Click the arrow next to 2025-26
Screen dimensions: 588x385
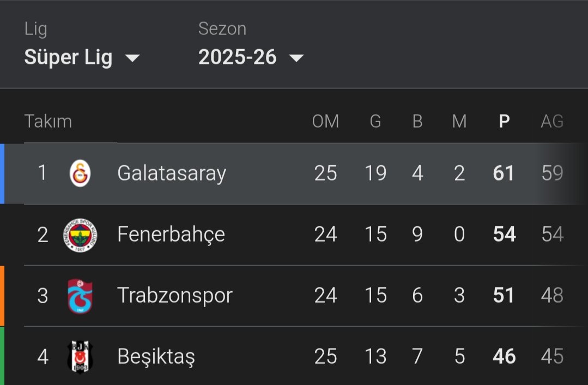[296, 58]
